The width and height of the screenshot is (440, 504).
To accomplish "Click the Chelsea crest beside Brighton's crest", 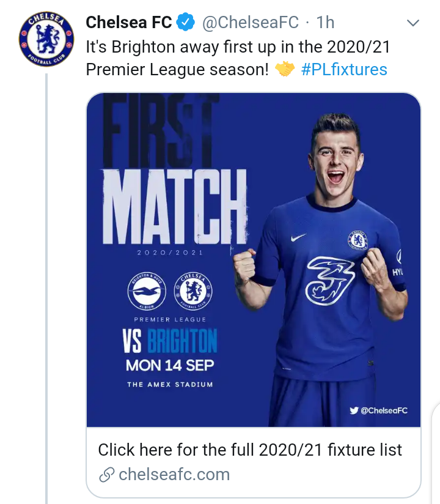I will point(194,289).
